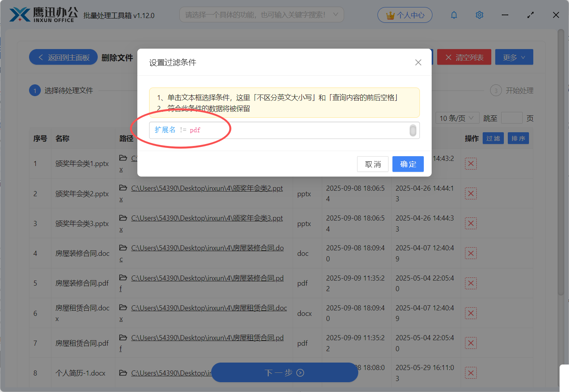
Task: Open the 10 条/页 page size dropdown
Action: (457, 118)
